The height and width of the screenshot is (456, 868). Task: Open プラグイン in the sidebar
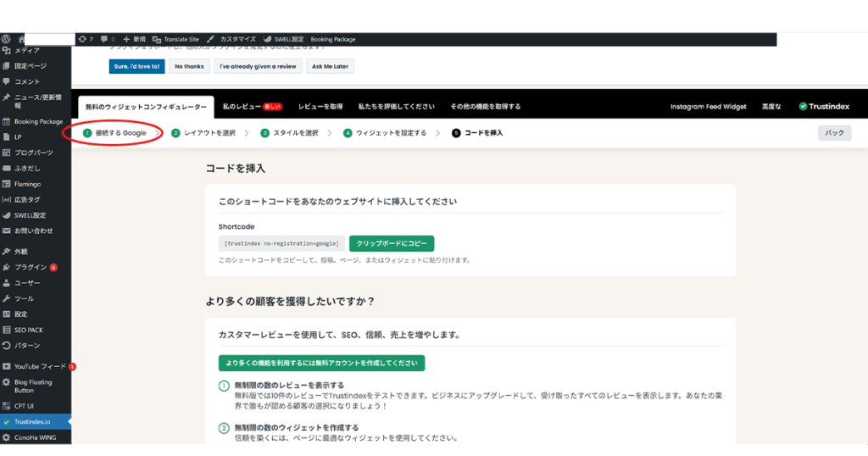(31, 267)
